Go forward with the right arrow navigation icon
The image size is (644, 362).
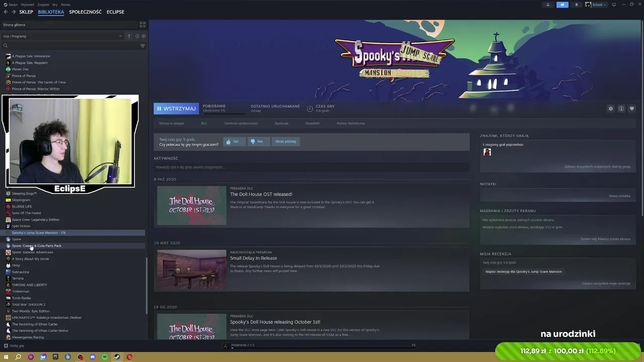[x=13, y=12]
